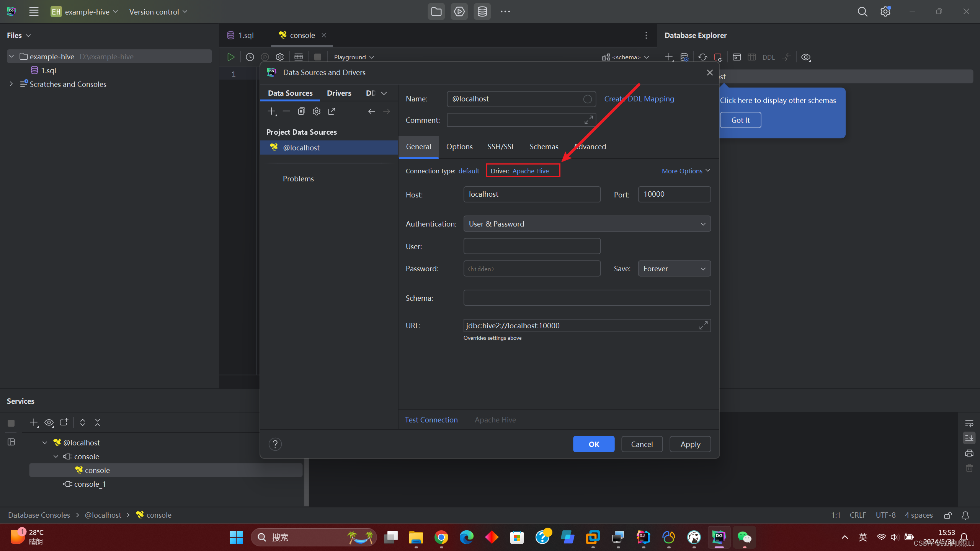
Task: Open the Save Forever dropdown
Action: 674,269
